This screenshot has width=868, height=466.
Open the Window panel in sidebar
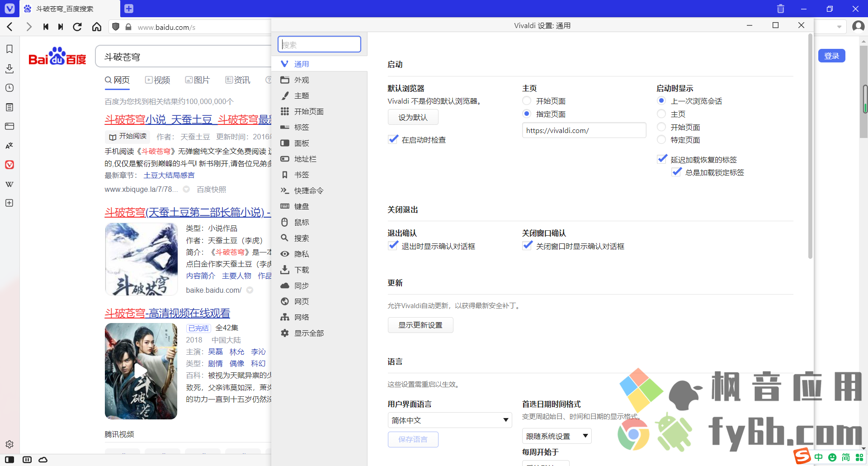point(9,126)
